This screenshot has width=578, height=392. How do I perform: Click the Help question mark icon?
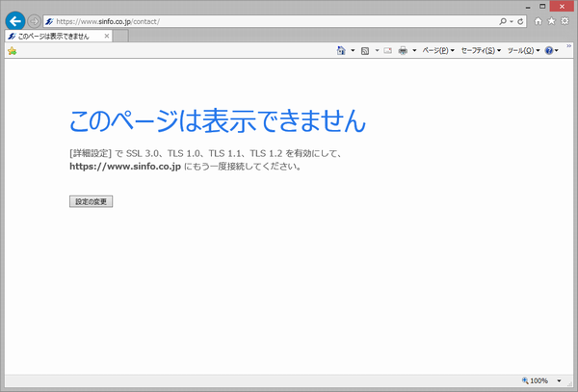(x=549, y=50)
